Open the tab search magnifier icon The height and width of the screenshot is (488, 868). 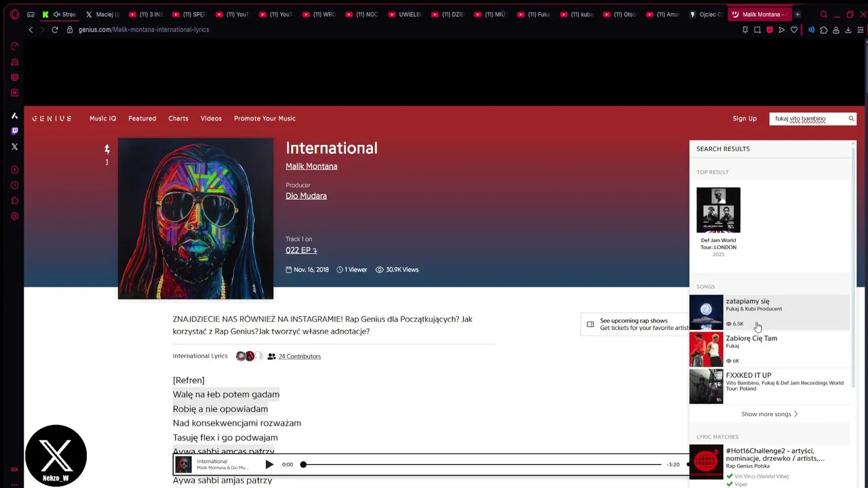tap(823, 14)
